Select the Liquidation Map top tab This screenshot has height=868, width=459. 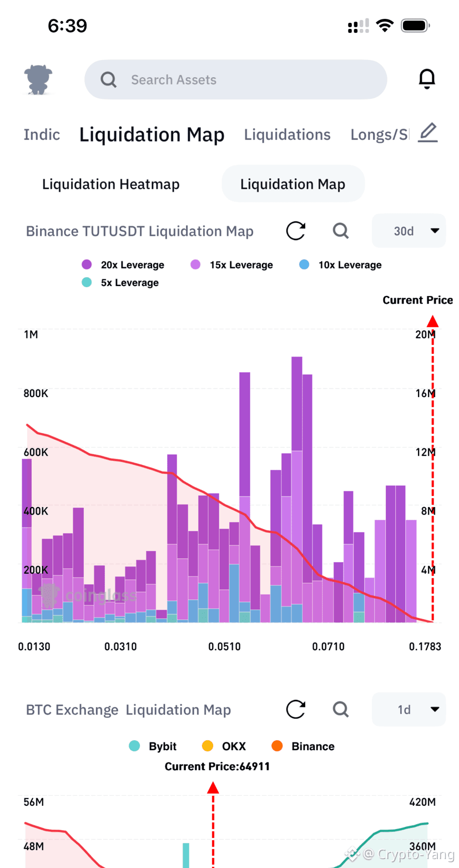click(x=152, y=134)
